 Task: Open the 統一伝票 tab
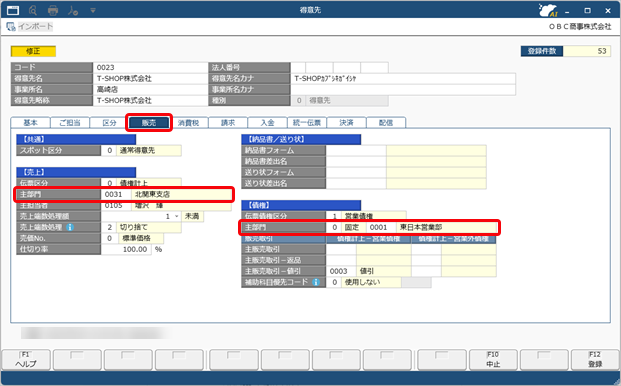click(x=307, y=123)
